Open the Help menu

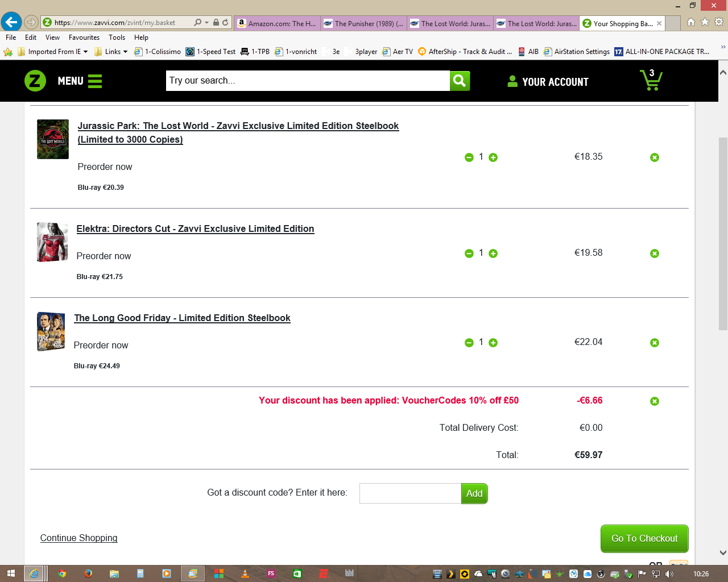tap(141, 38)
